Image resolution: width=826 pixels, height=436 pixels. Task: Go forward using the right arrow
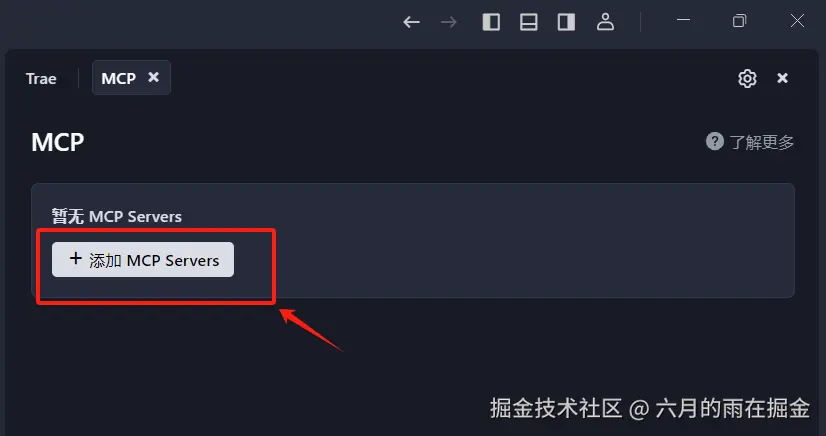coord(449,22)
